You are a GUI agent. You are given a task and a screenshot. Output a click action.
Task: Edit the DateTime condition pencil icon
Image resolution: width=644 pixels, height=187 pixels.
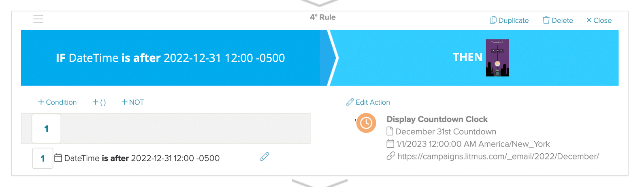(265, 157)
